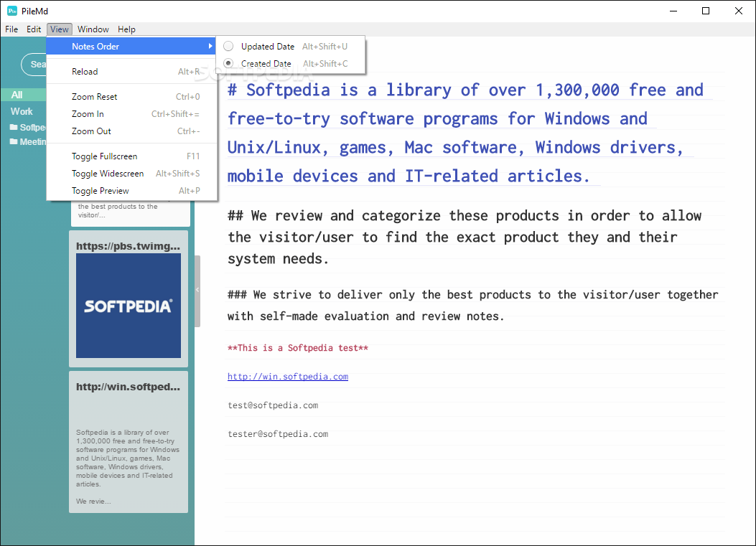Close the open View menu
This screenshot has height=546, width=756.
coord(60,29)
